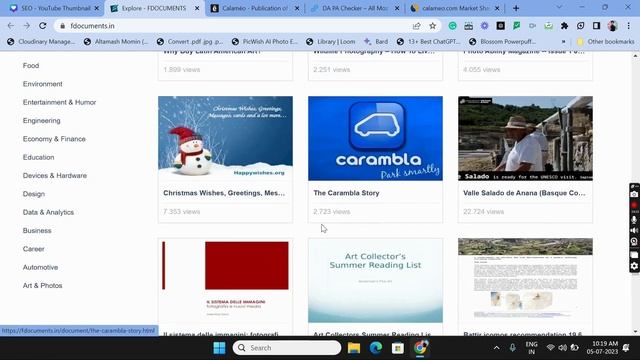The height and width of the screenshot is (360, 640).
Task: Expand the tab search dropdown arrow
Action: 559,7
